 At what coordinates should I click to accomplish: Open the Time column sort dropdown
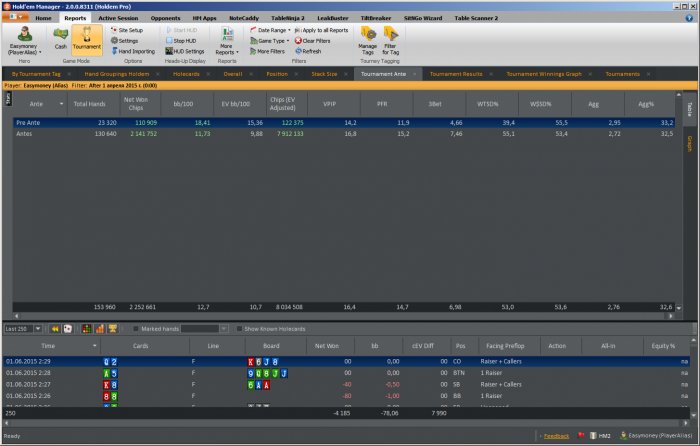94,346
